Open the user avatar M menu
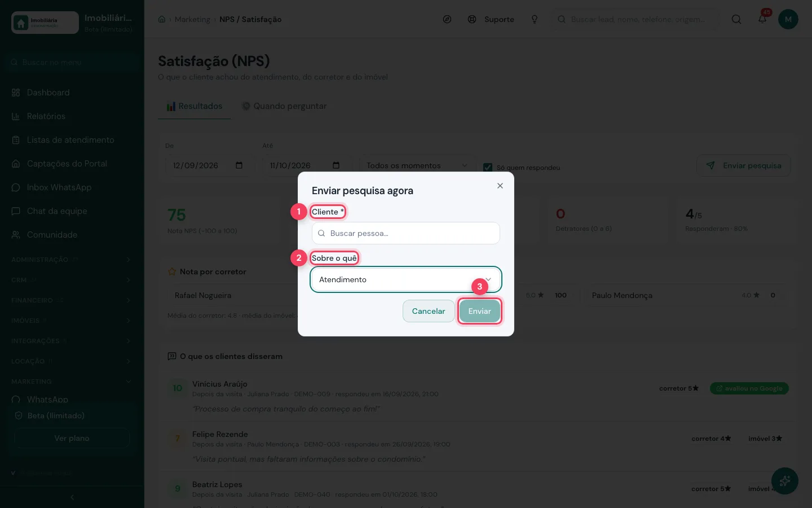The height and width of the screenshot is (508, 812). coord(788,19)
